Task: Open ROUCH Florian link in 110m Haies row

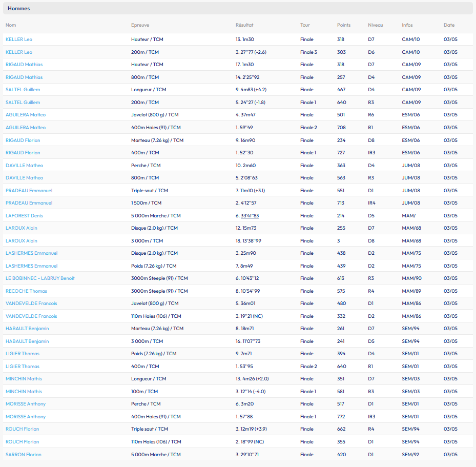Action: coord(22,442)
